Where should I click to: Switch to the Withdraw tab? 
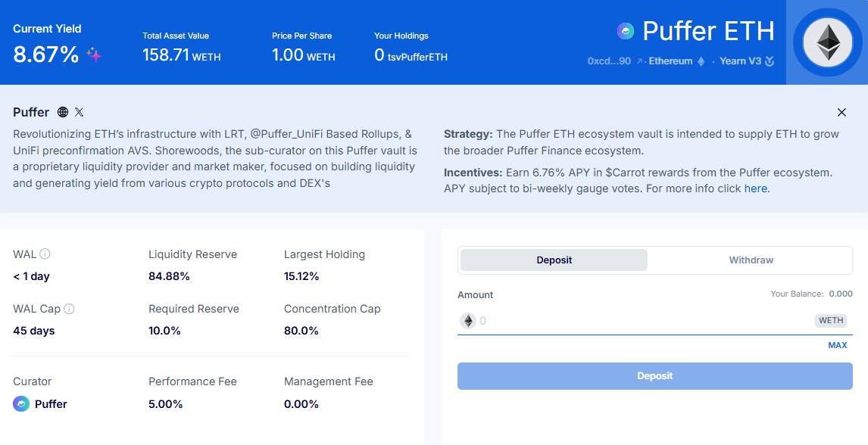coord(751,260)
